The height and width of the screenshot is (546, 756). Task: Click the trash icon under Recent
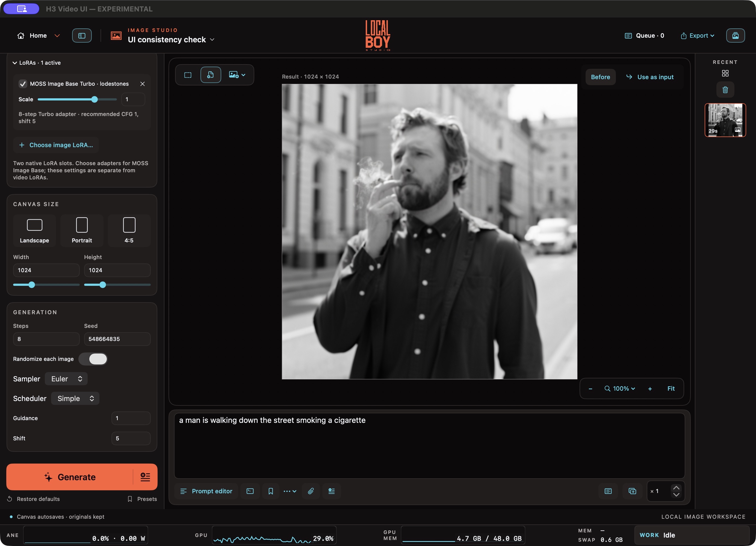point(725,90)
